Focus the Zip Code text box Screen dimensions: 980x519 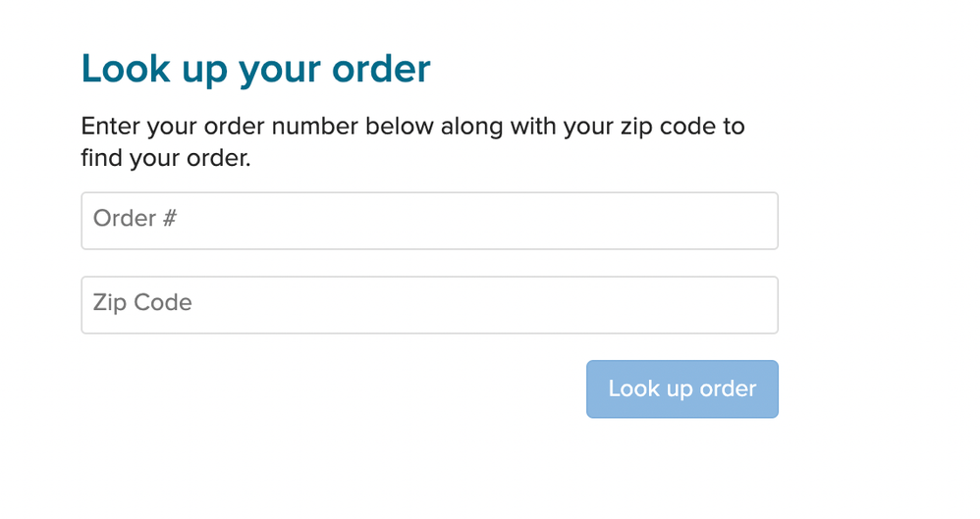tap(429, 304)
